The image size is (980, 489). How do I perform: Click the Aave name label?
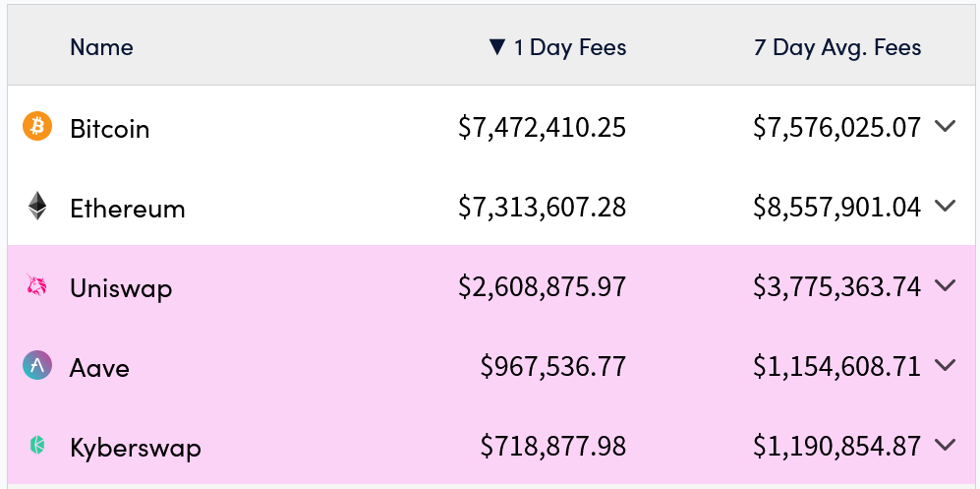click(99, 368)
